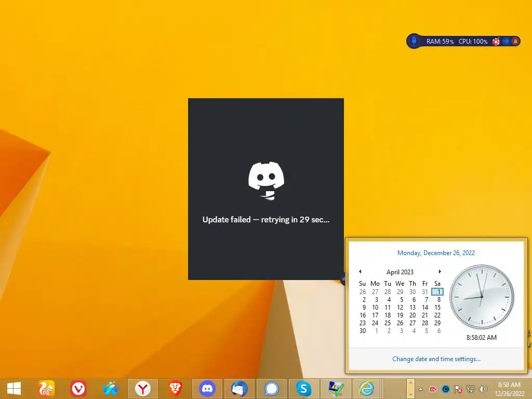The height and width of the screenshot is (399, 532).
Task: Select grayed March 26 in the calendar
Action: point(362,292)
